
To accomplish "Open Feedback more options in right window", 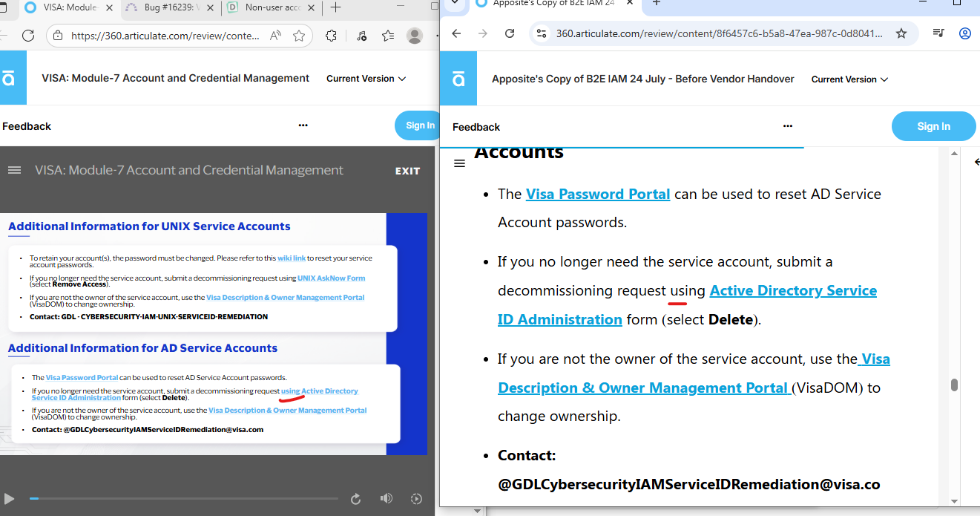I will tap(788, 126).
